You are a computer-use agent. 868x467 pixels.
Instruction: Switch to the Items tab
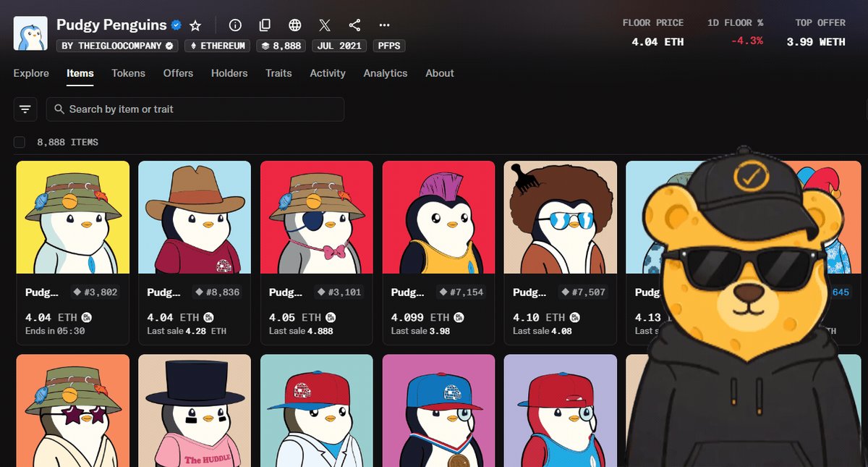click(x=80, y=73)
